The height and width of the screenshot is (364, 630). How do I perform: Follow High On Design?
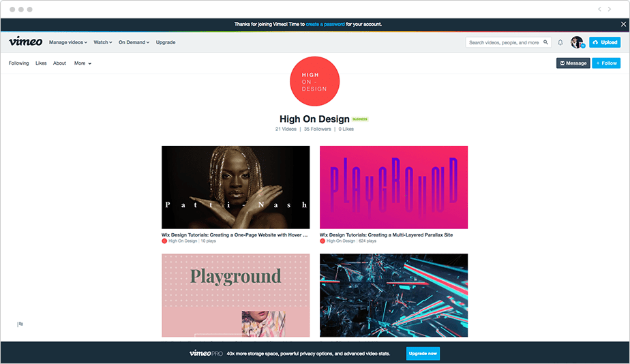[606, 63]
